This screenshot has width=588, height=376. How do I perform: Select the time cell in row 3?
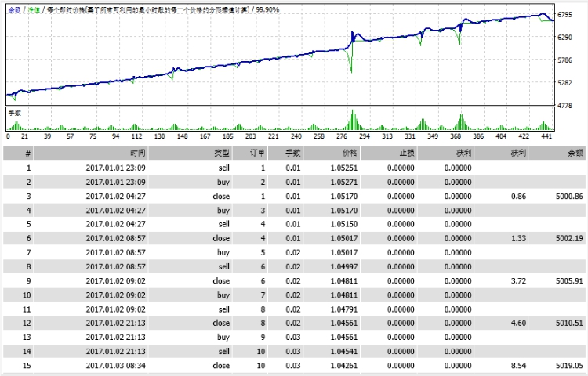tap(115, 197)
